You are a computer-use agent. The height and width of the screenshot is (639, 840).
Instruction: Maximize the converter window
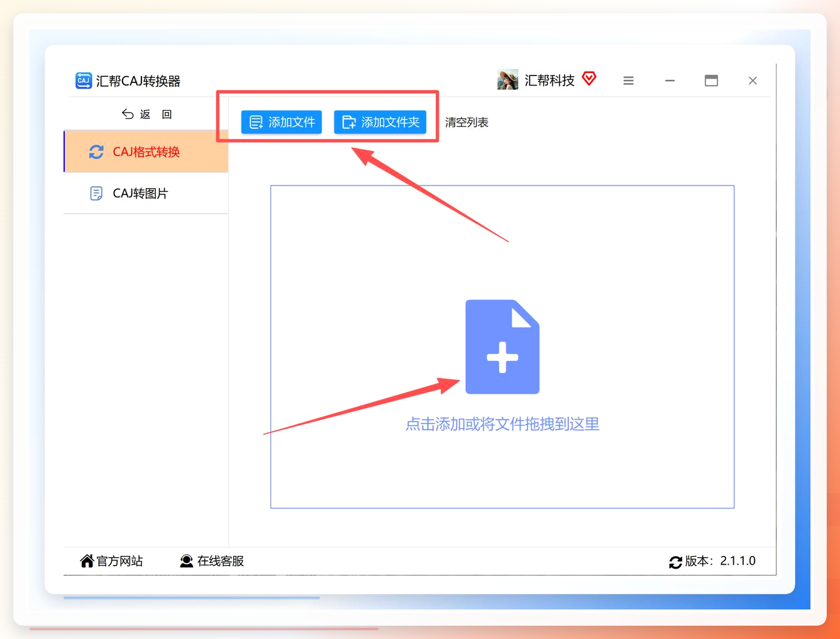711,81
